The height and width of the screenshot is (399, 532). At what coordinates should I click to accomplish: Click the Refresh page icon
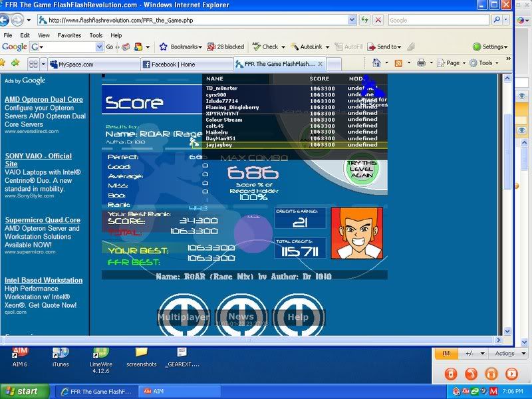pyautogui.click(x=364, y=20)
